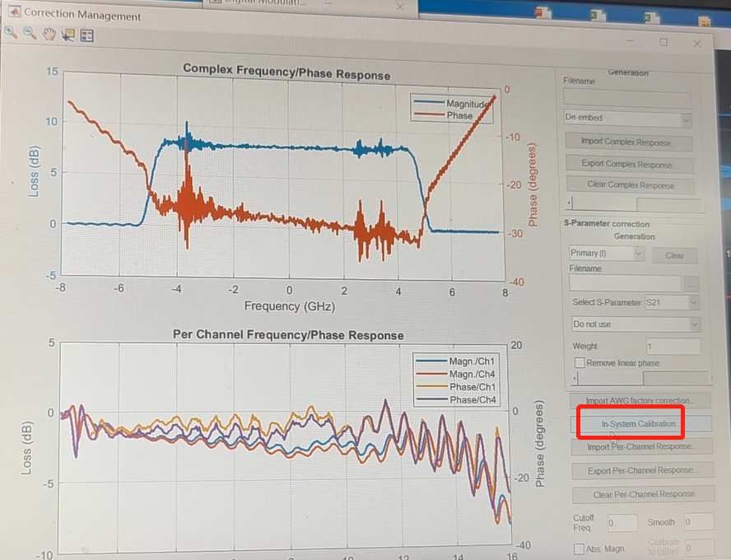
Task: Click Export Per-Channel Response button
Action: coord(643,470)
